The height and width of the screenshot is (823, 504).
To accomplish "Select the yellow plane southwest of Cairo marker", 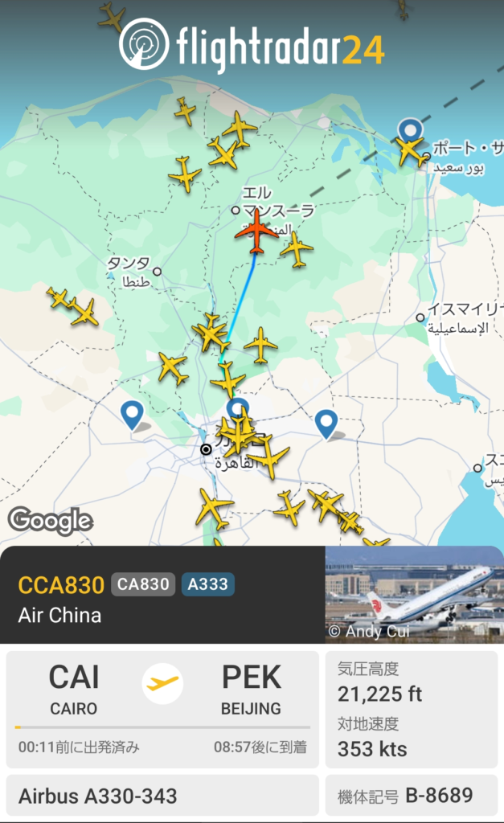I will coord(212,508).
